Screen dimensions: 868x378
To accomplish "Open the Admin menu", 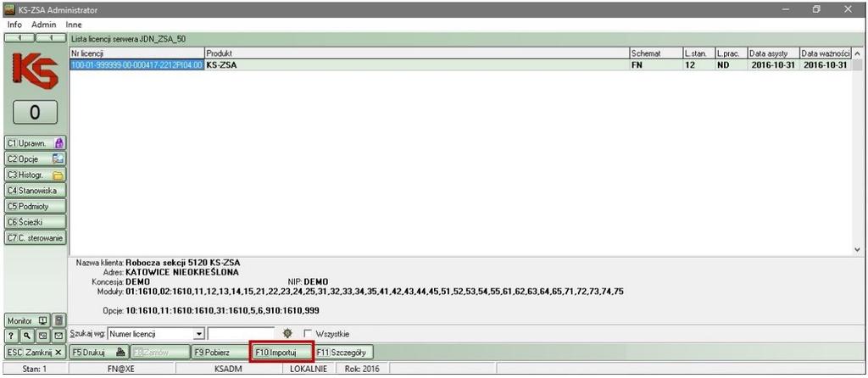I will 44,25.
